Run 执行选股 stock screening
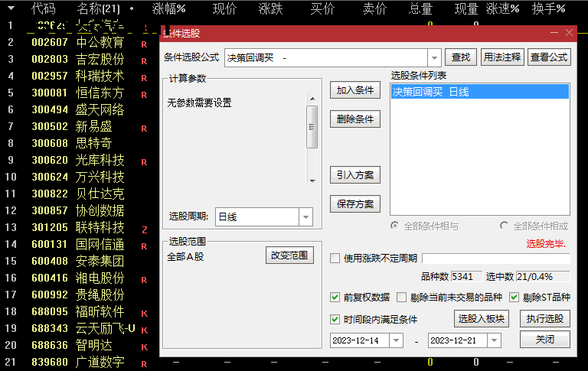The height and width of the screenshot is (371, 588). tap(545, 318)
